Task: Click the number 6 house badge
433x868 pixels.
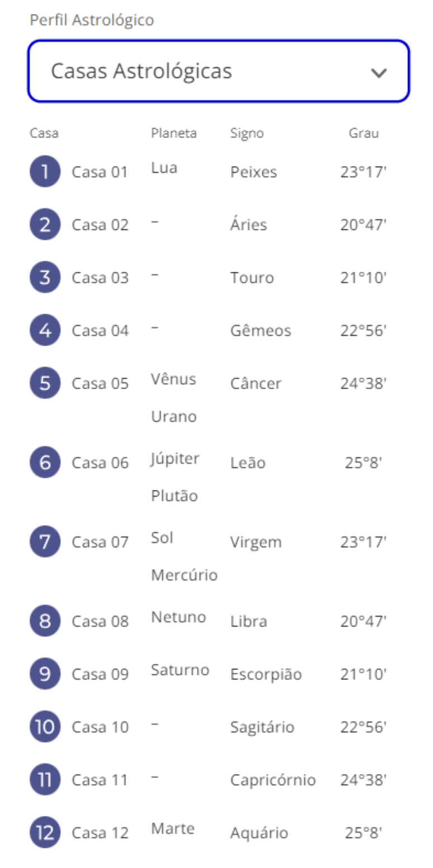Action: point(45,463)
